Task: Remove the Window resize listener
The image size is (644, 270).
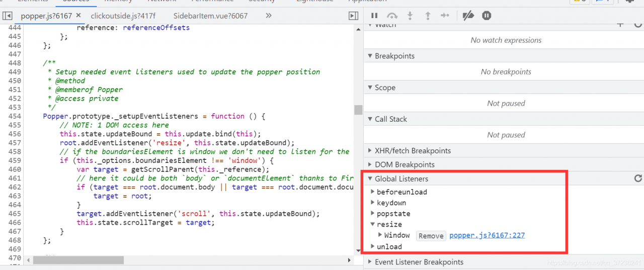Action: click(431, 236)
